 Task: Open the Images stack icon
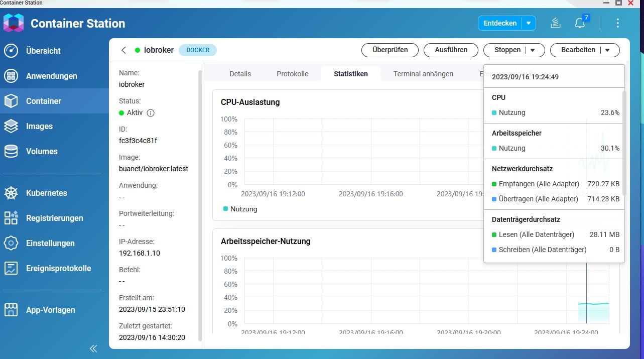coord(11,126)
